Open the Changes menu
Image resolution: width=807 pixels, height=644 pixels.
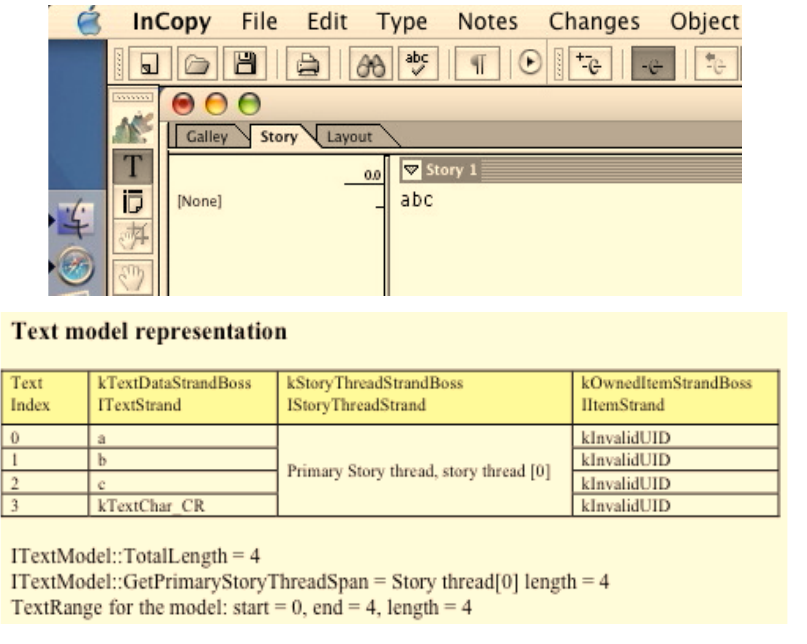(594, 22)
